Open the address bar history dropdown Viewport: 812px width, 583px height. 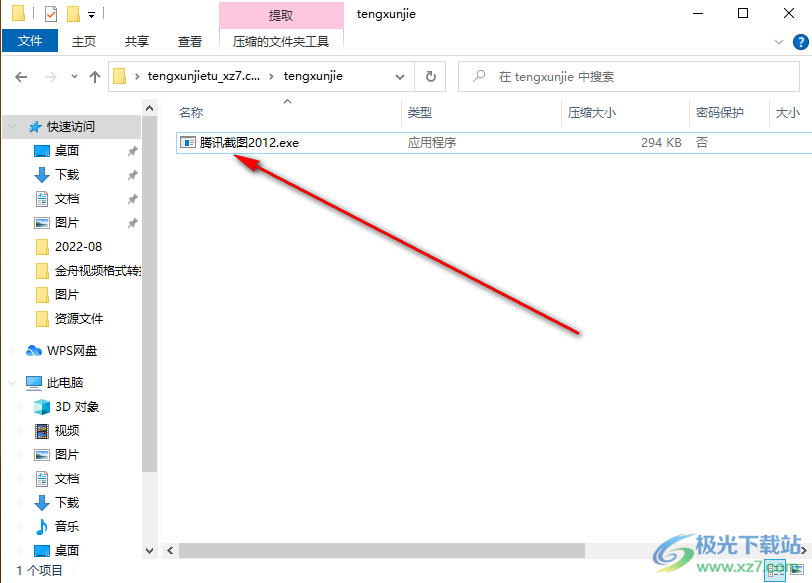[x=400, y=77]
